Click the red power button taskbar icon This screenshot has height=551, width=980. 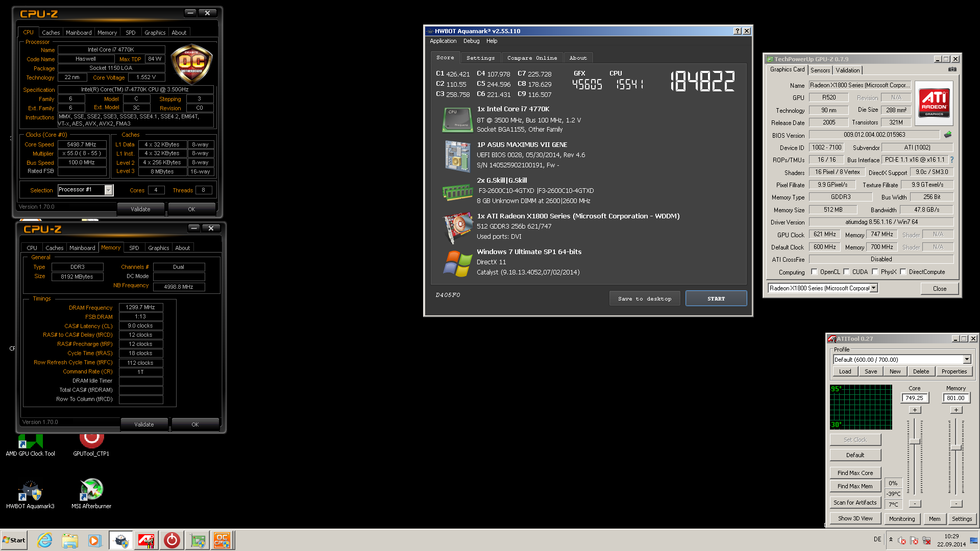pos(172,540)
